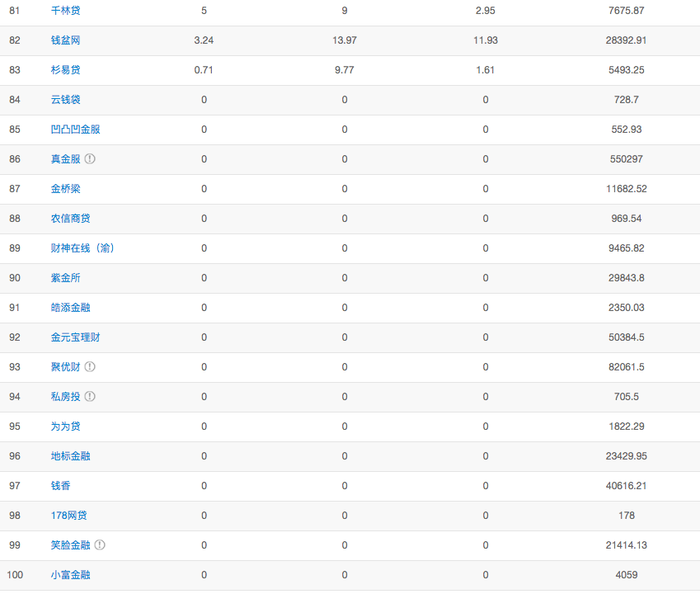Screen dimensions: 700x594
Task: Open the 真金服 platform link
Action: point(66,159)
